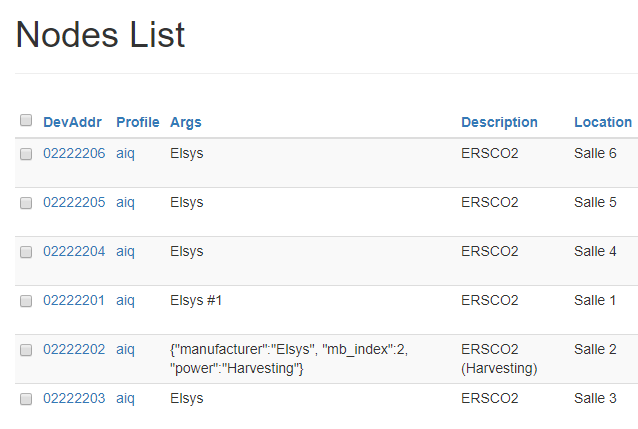Screen dimensions: 638x429
Task: Sort by the Profile column header
Action: [x=137, y=122]
